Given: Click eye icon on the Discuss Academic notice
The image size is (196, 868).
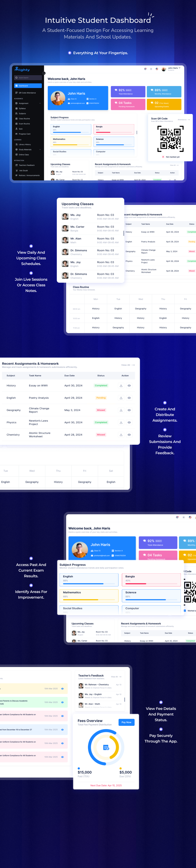Looking at the screenshot, I should coord(62,702).
